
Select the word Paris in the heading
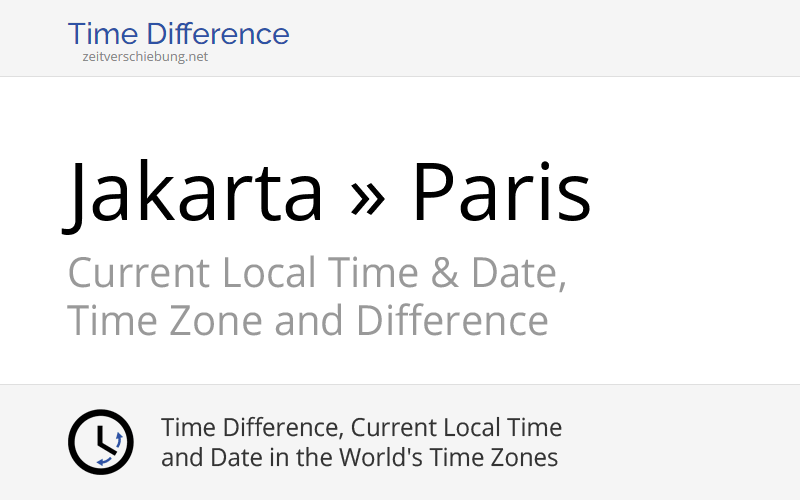501,194
